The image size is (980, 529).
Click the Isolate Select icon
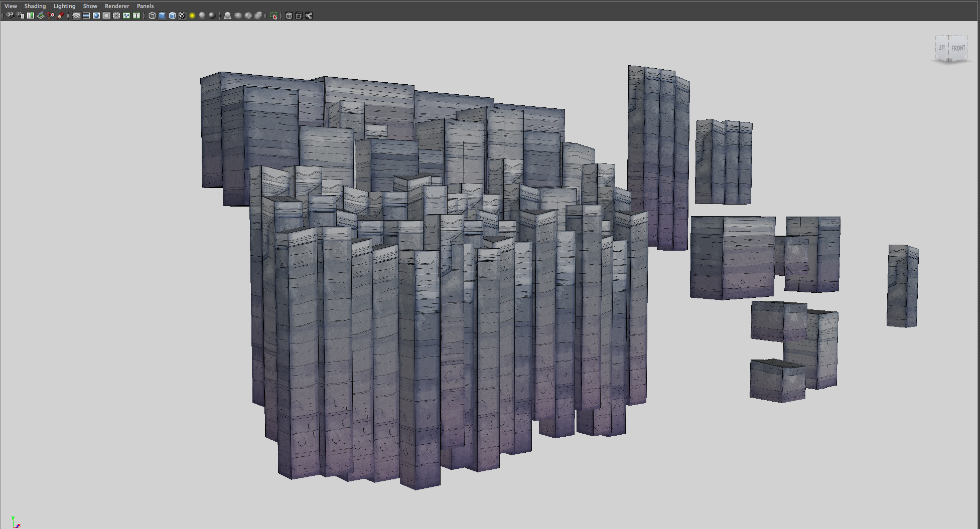pos(274,16)
